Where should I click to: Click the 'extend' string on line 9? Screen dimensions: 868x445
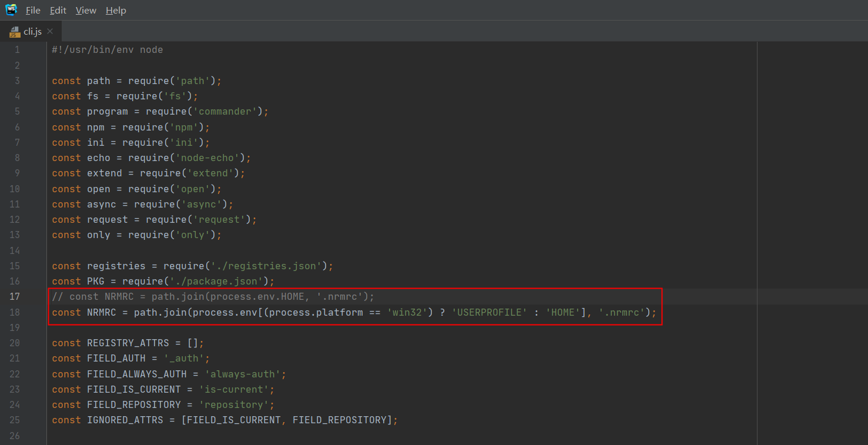tap(210, 173)
